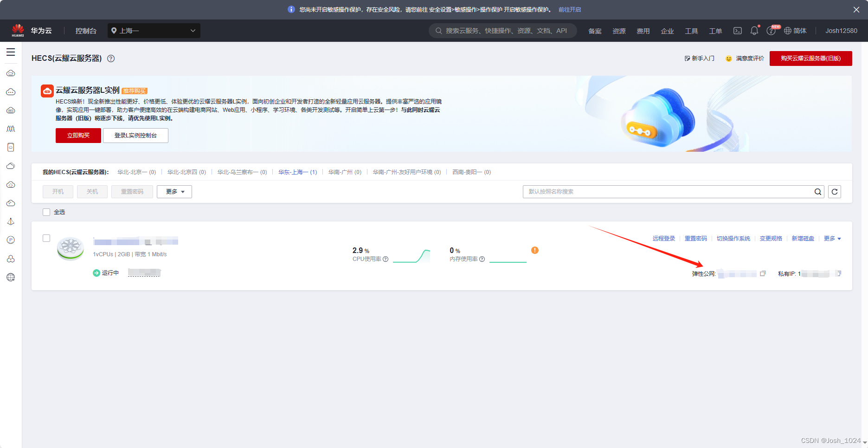Image resolution: width=868 pixels, height=448 pixels.
Task: Click the red 立即购买 button
Action: pos(78,136)
